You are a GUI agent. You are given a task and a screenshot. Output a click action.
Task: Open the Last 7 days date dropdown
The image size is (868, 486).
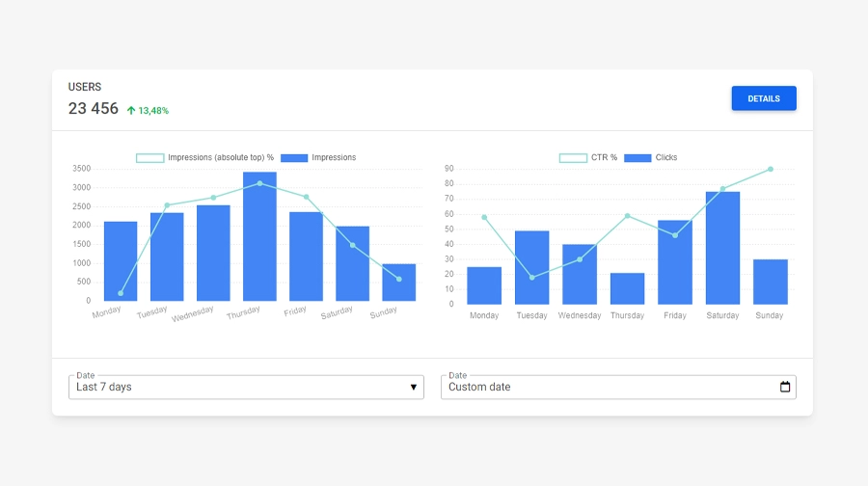[x=246, y=387]
